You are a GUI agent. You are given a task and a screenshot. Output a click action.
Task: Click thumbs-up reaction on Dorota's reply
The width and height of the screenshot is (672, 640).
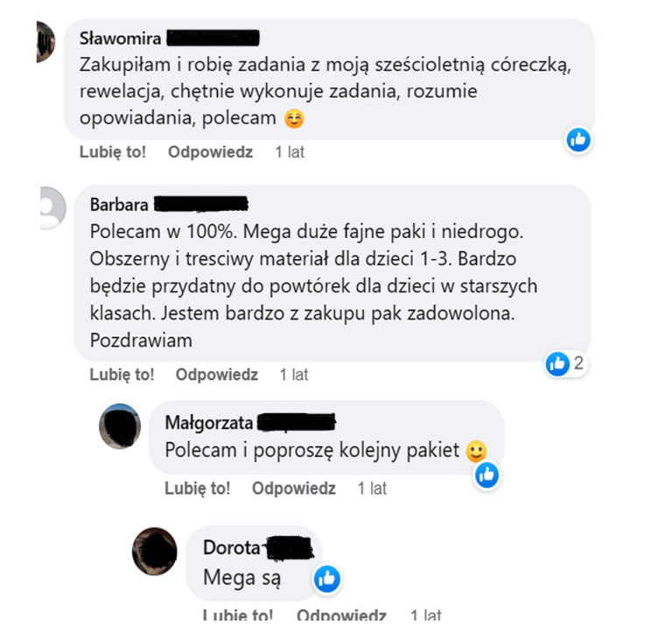[327, 579]
